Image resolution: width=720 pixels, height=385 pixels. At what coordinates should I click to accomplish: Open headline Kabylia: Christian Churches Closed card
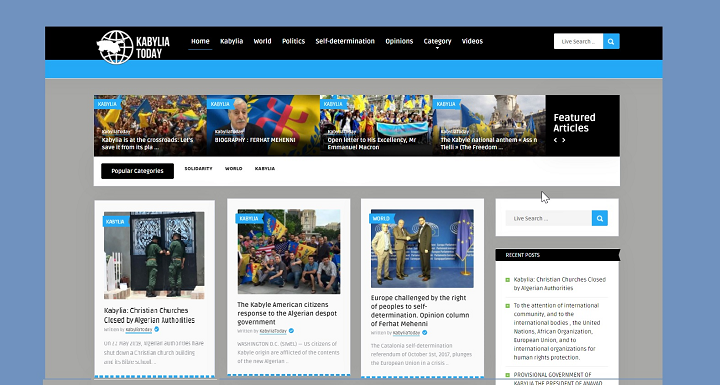pyautogui.click(x=149, y=315)
